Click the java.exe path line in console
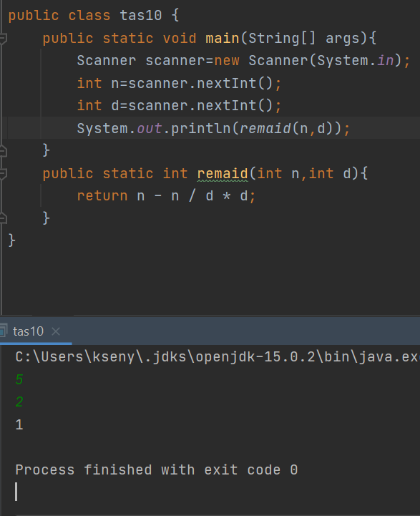The width and height of the screenshot is (420, 516). coord(218,357)
